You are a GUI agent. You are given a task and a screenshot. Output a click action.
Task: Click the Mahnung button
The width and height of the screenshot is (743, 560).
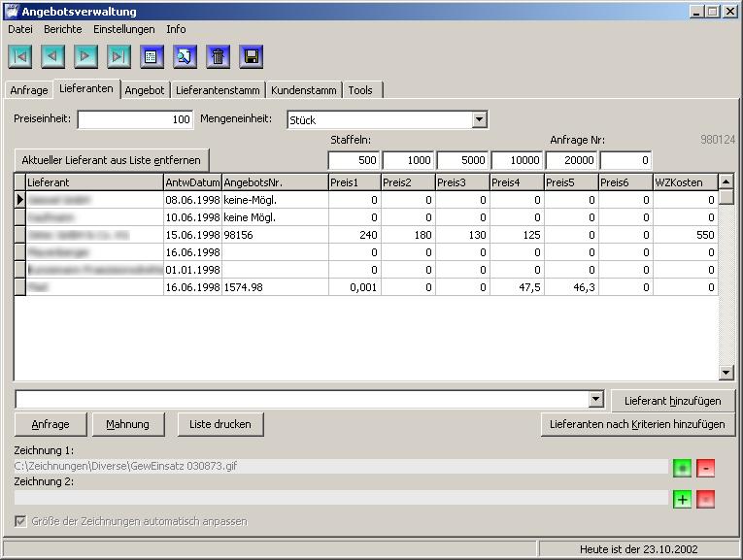pos(128,424)
